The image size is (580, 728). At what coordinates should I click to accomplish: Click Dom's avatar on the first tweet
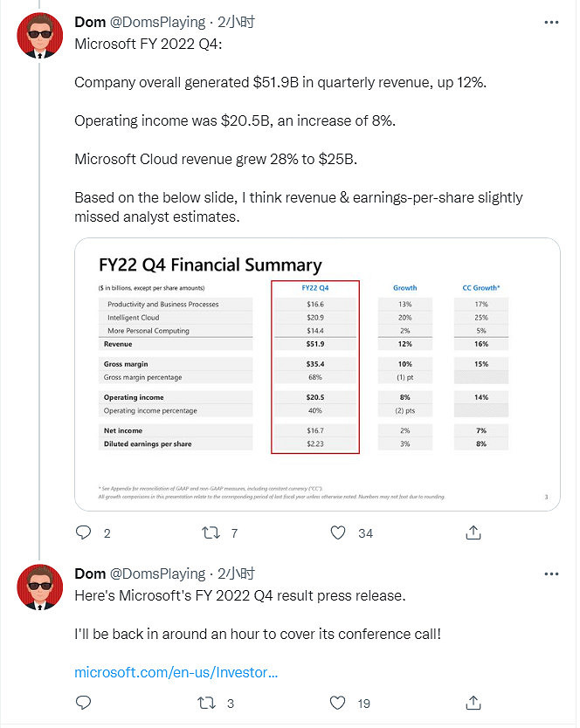(40, 36)
